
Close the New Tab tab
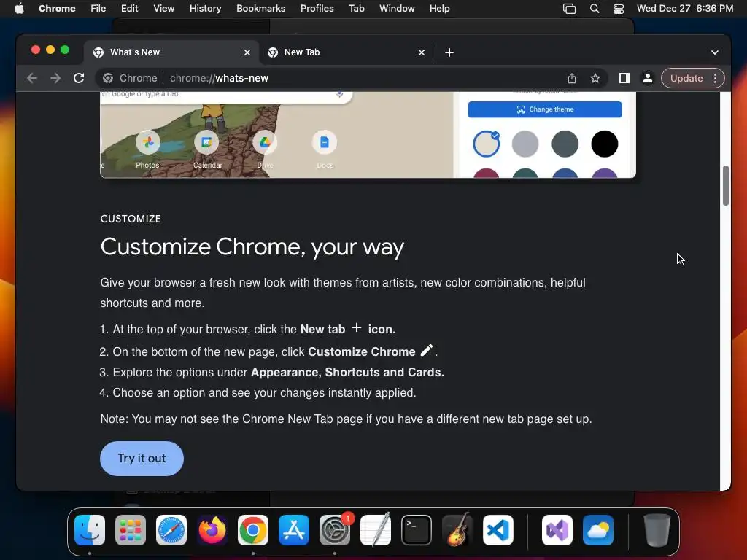(x=422, y=52)
